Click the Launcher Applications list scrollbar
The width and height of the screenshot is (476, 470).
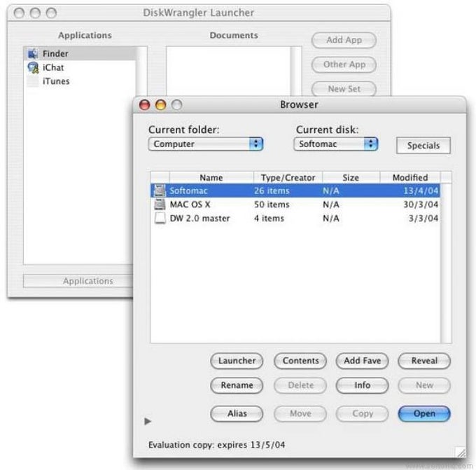pyautogui.click(x=141, y=71)
